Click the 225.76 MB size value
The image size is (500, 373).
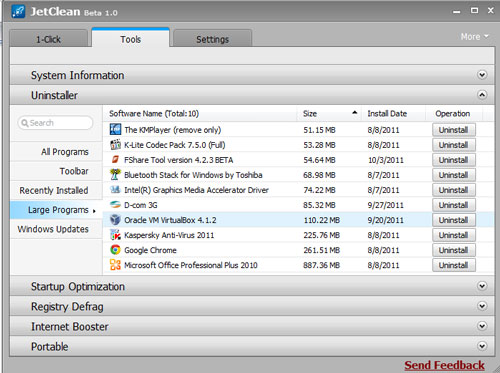pyautogui.click(x=321, y=235)
